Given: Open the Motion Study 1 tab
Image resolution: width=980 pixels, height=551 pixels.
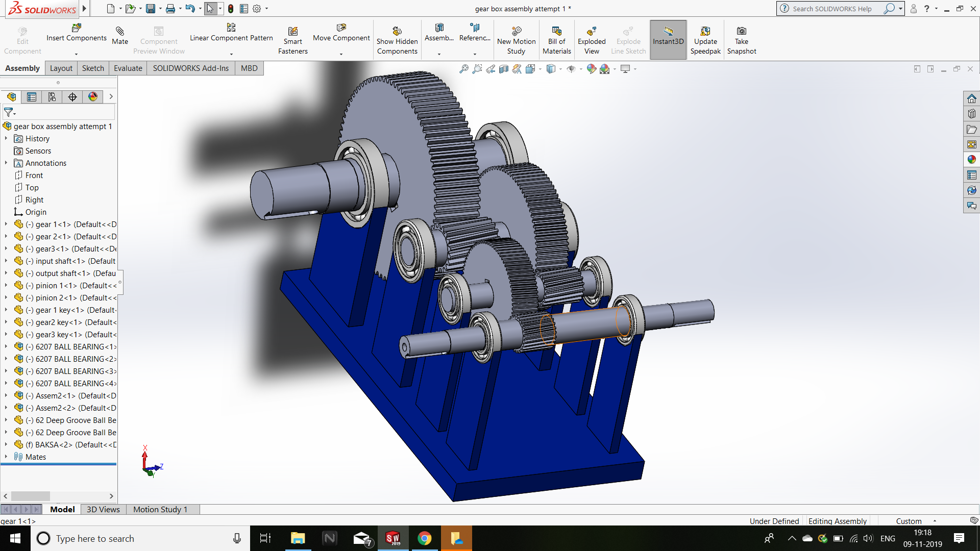Looking at the screenshot, I should (160, 509).
